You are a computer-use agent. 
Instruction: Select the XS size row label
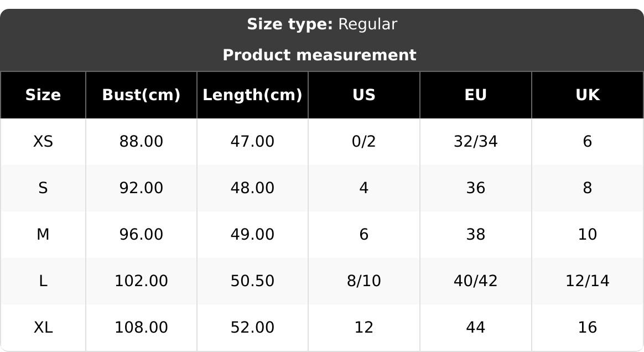(x=43, y=142)
